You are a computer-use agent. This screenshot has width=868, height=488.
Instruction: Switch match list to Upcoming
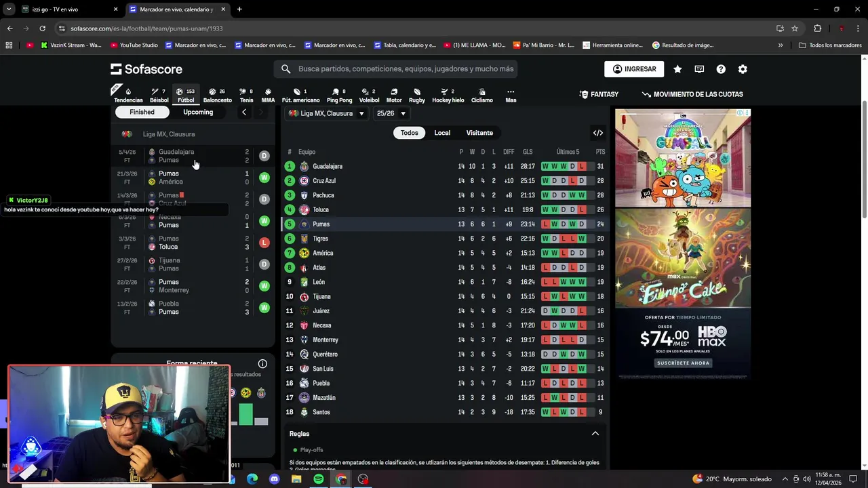198,113
